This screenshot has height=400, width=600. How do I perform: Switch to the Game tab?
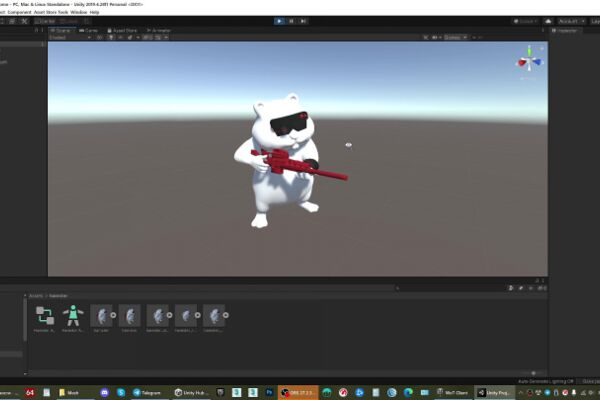coord(88,30)
